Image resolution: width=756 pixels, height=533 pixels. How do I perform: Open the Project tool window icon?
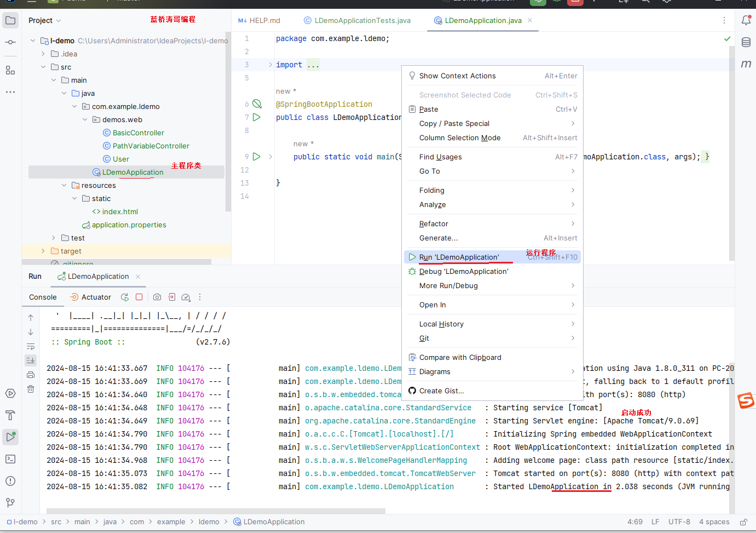[x=10, y=21]
